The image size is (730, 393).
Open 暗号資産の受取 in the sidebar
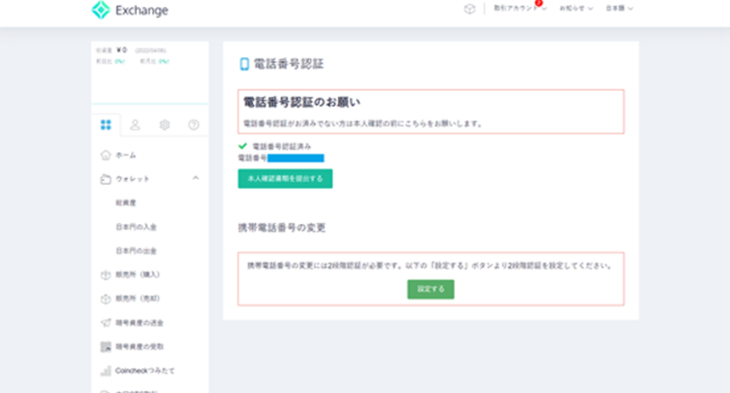(139, 346)
